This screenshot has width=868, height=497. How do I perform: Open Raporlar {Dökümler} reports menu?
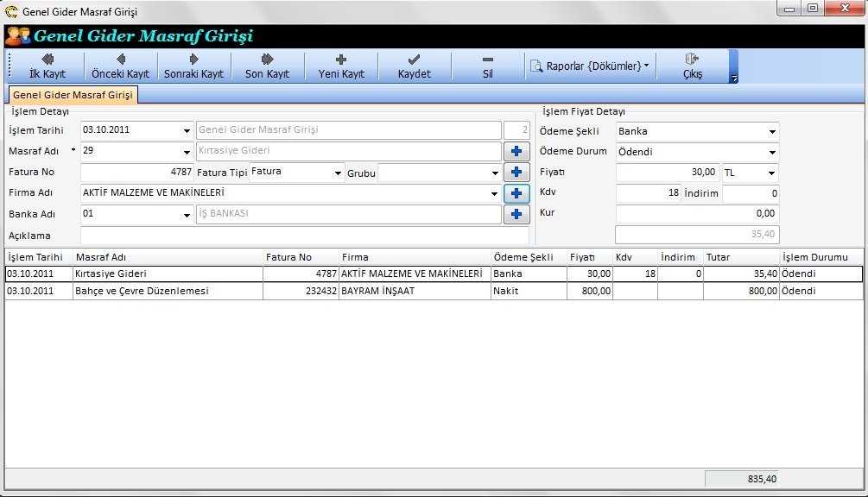pyautogui.click(x=592, y=66)
